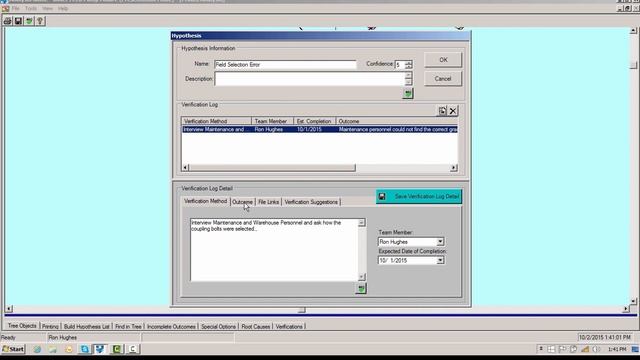Select the Printing bottom tab
640x360 pixels.
click(50, 327)
